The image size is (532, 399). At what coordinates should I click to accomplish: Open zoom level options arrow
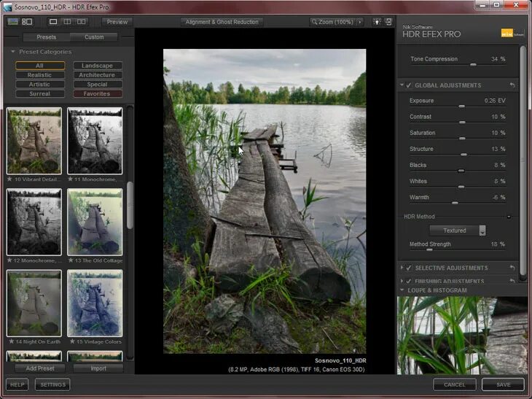(x=359, y=22)
